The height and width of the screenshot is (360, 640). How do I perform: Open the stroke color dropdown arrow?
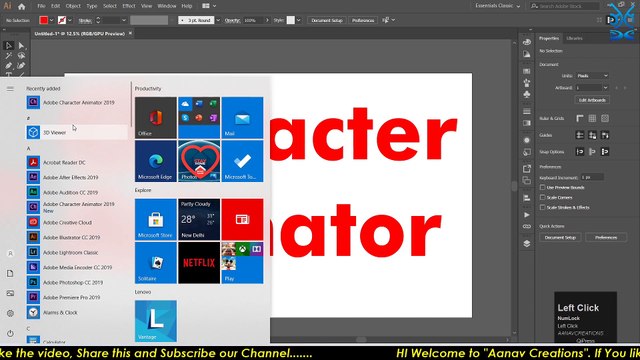pos(70,20)
